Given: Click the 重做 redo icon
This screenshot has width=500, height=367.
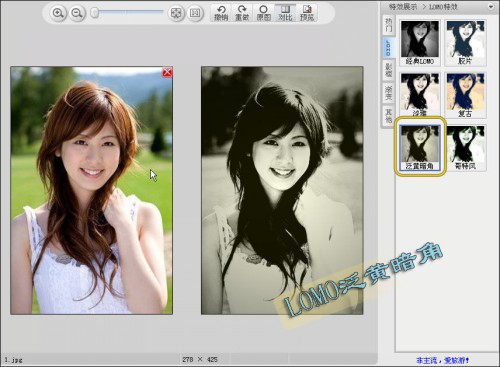Looking at the screenshot, I should (x=242, y=13).
